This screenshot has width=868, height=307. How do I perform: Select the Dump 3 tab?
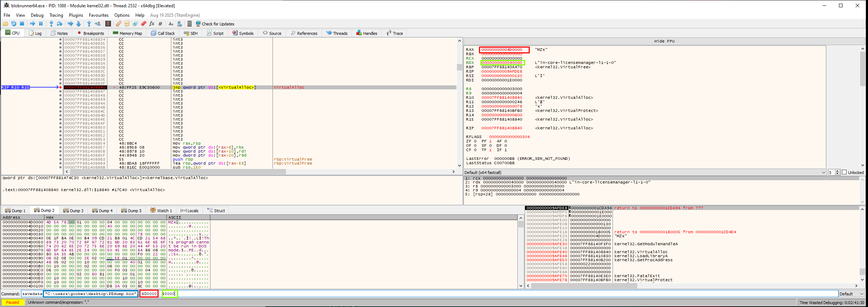coord(73,210)
